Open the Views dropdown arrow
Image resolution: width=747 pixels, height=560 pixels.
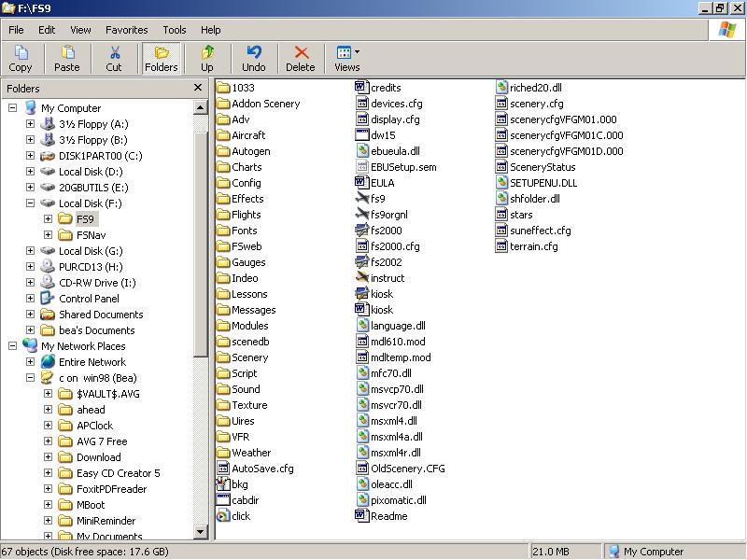click(x=357, y=52)
